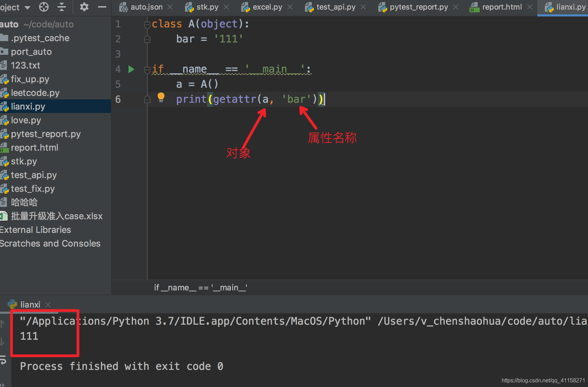Click the Python interpreter path in console output
Viewport: 588px width, 387px height.
point(195,321)
